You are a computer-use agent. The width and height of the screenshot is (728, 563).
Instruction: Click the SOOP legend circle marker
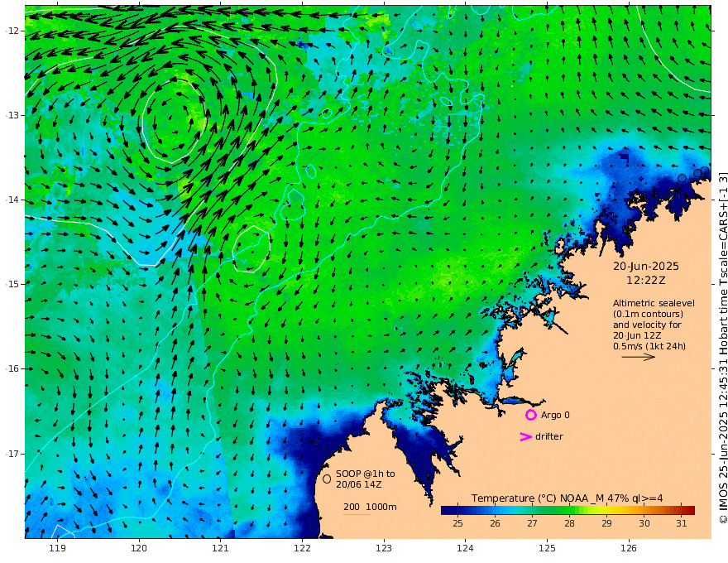327,479
